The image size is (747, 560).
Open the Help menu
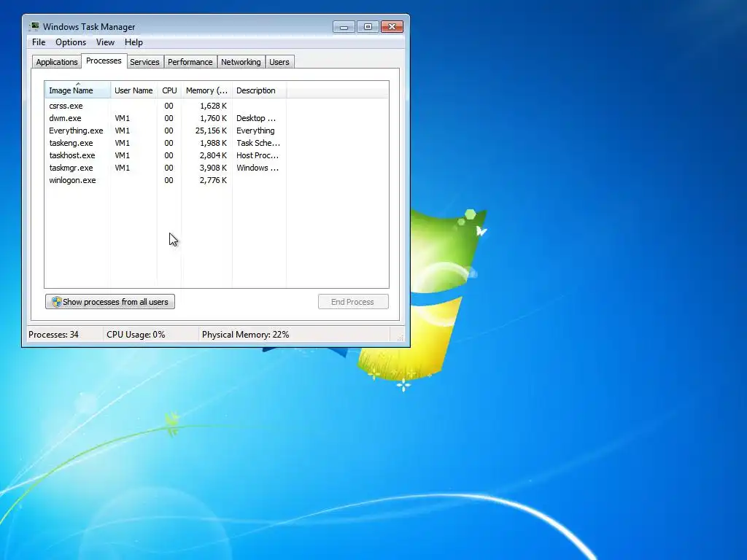pos(133,42)
